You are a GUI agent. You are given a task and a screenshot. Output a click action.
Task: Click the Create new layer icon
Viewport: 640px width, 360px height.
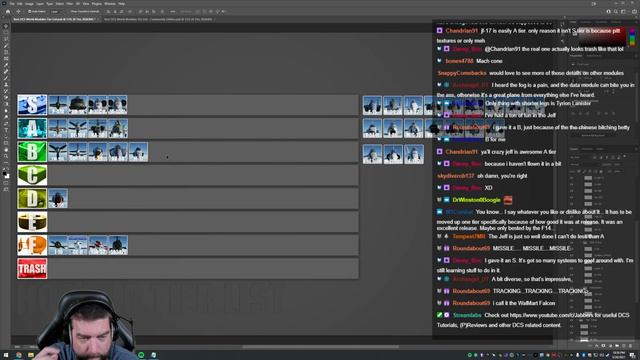click(x=624, y=346)
